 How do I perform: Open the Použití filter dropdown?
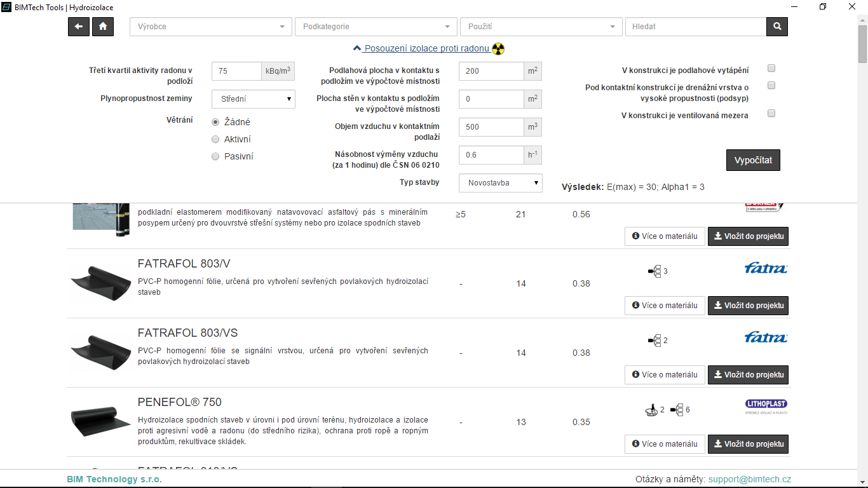pyautogui.click(x=541, y=27)
